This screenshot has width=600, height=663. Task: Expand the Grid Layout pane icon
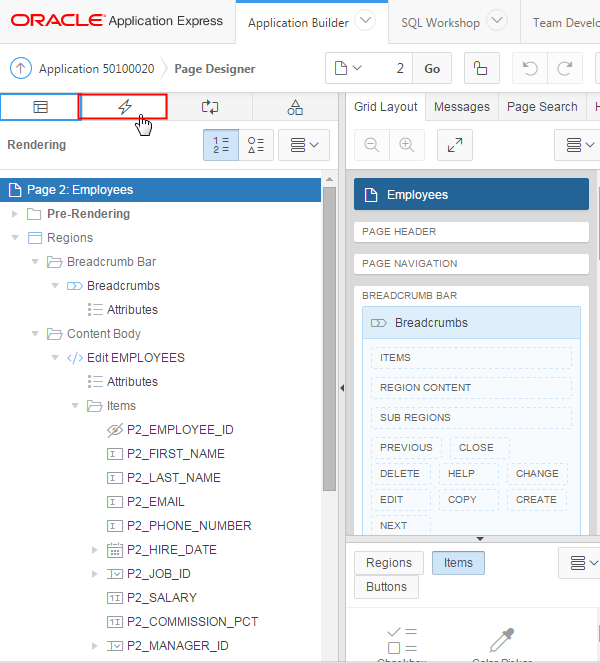[x=455, y=145]
